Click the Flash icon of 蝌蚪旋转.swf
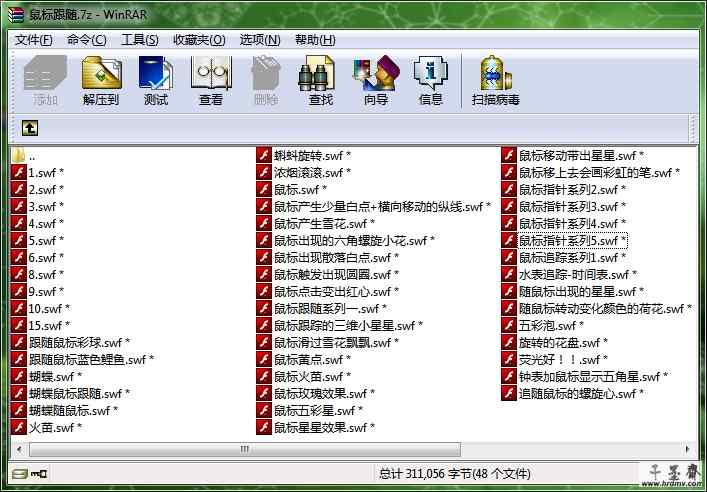707x492 pixels. (264, 156)
